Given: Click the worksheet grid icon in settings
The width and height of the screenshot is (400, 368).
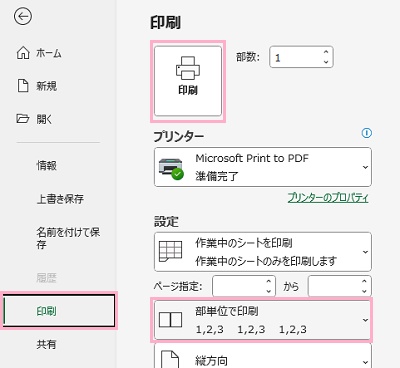Looking at the screenshot, I should click(x=170, y=252).
